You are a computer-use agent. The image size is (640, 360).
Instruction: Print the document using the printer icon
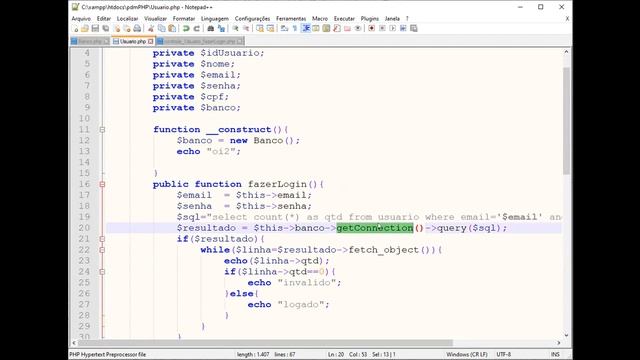pos(137,28)
